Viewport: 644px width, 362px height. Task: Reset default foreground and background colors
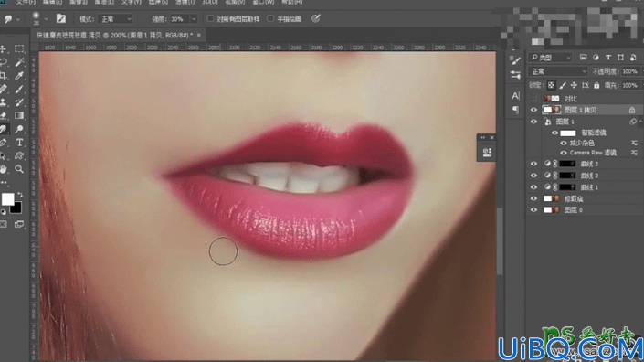pos(4,212)
